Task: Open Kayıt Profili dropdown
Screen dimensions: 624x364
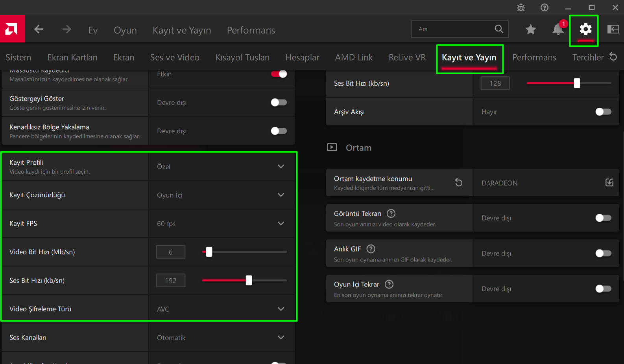Action: coord(222,166)
